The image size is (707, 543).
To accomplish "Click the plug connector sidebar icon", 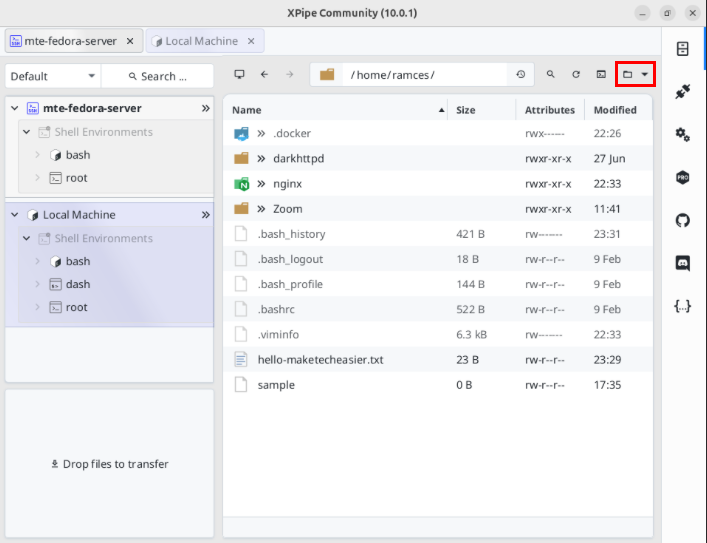I will [682, 92].
